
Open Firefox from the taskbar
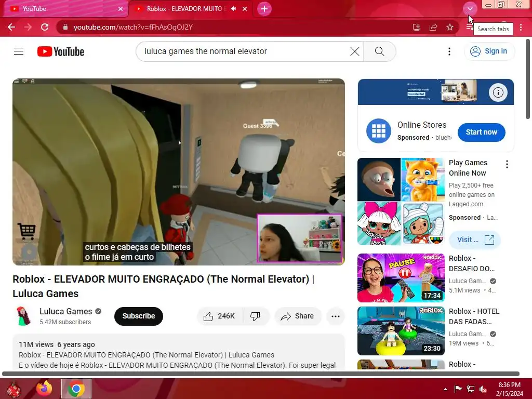(x=45, y=389)
